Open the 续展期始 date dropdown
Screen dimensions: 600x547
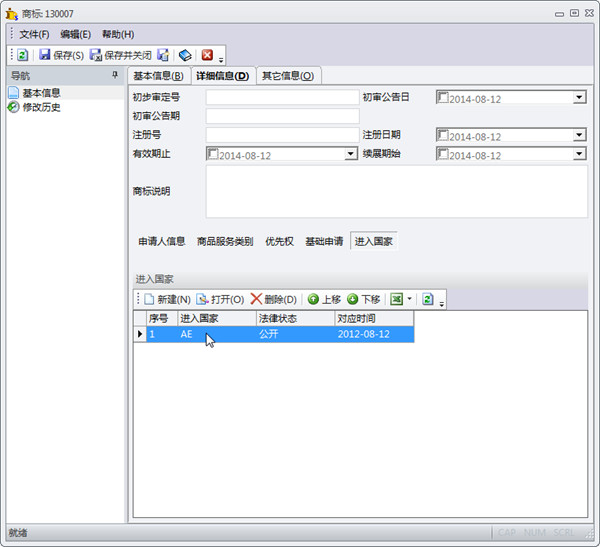click(x=579, y=154)
